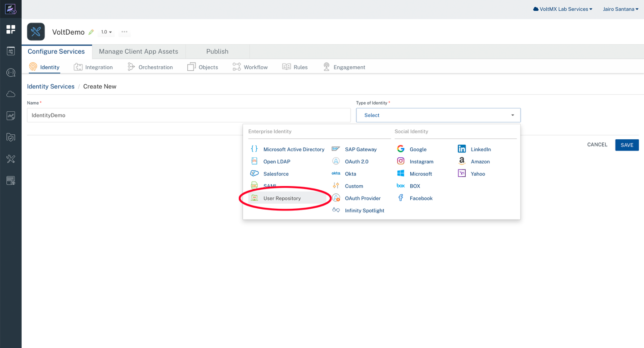
Task: Select the Identity sub-tab
Action: pyautogui.click(x=44, y=67)
